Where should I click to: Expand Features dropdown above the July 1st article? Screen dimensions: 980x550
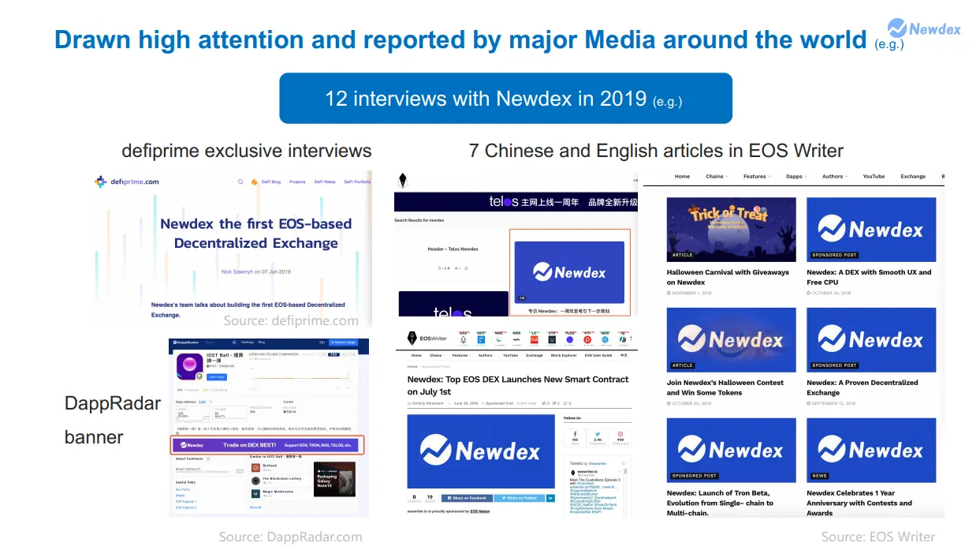[x=461, y=355]
